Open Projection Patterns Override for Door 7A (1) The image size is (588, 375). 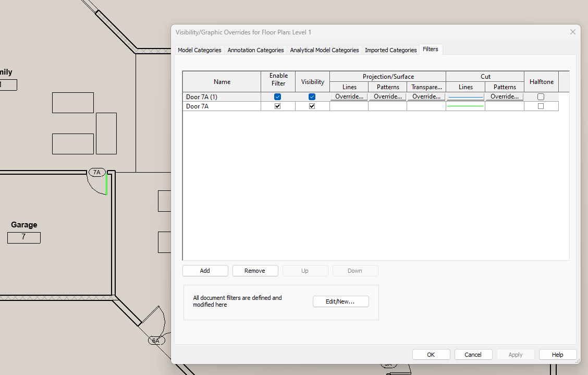click(387, 96)
